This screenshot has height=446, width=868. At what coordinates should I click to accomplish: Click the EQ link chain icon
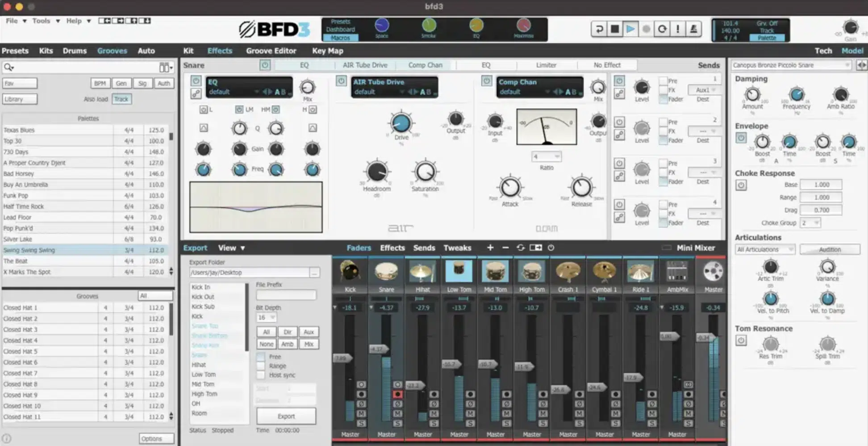click(x=196, y=93)
